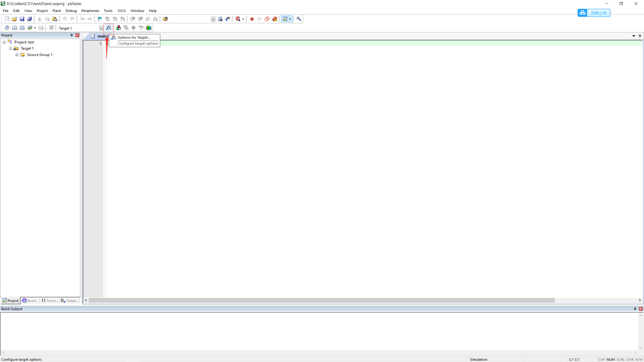
Task: Open the editor window list dropdown arrow
Action: 634,36
